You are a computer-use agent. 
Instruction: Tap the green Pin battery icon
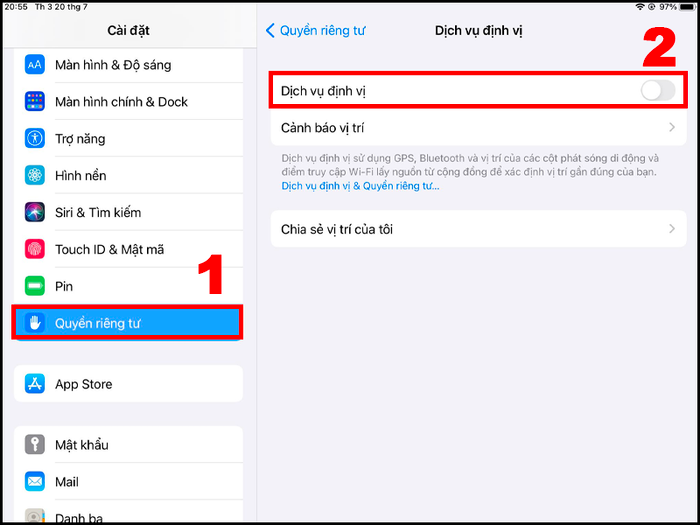coord(35,286)
